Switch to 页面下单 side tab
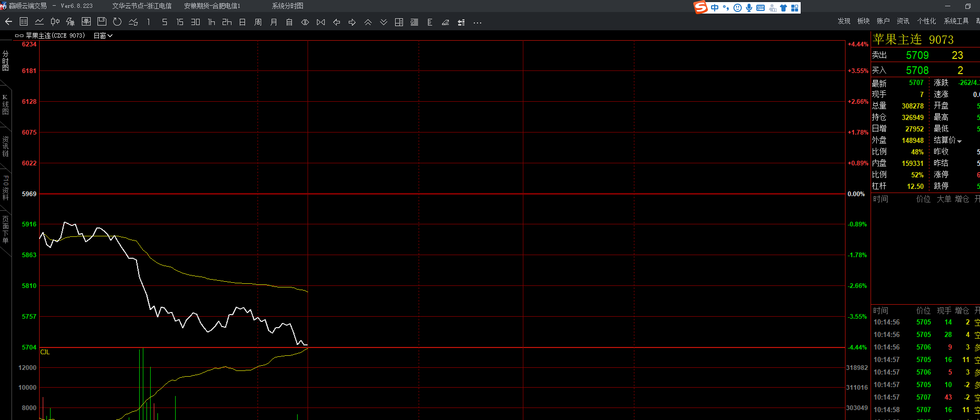Viewport: 980px width, 420px height. click(x=5, y=230)
